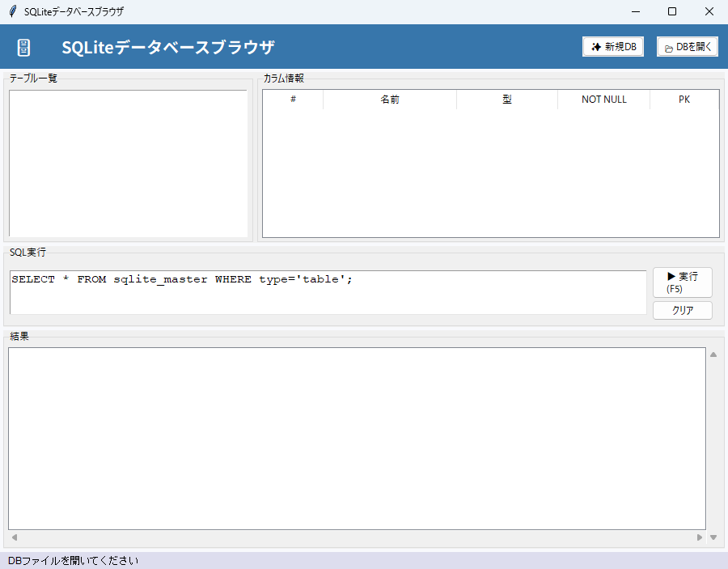Screen dimensions: 728x569
Task: Click the feather icon in the title bar
Action: [x=13, y=11]
